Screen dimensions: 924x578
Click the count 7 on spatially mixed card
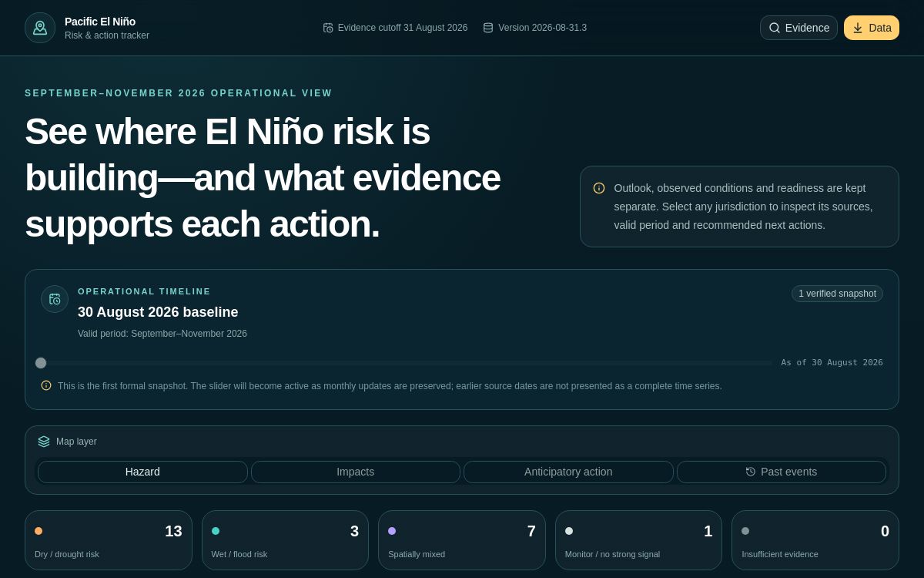tap(531, 531)
